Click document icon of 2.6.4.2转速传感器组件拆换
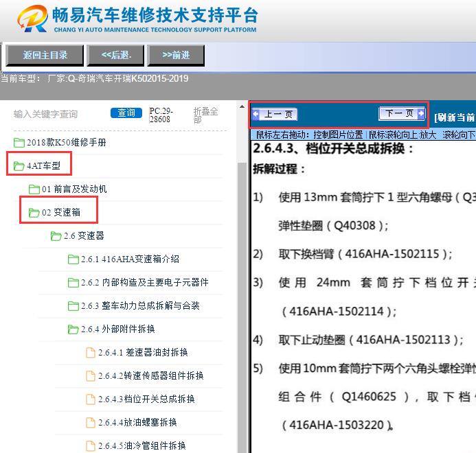 point(91,376)
